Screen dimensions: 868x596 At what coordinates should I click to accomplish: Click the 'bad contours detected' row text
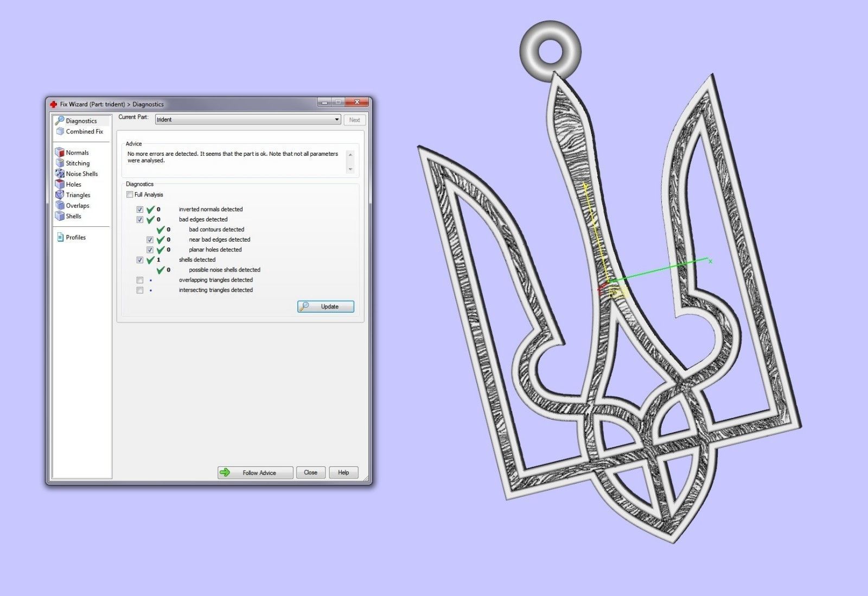(x=216, y=230)
